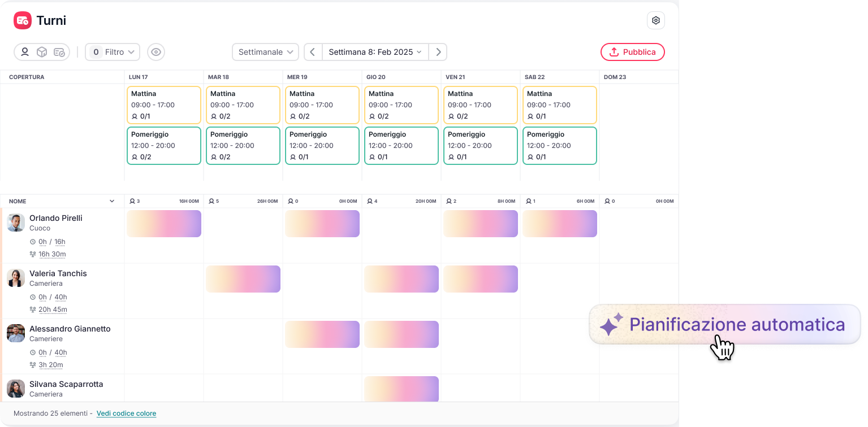868x427 pixels.
Task: Click Valeria Tanchis profile photo
Action: (x=16, y=278)
